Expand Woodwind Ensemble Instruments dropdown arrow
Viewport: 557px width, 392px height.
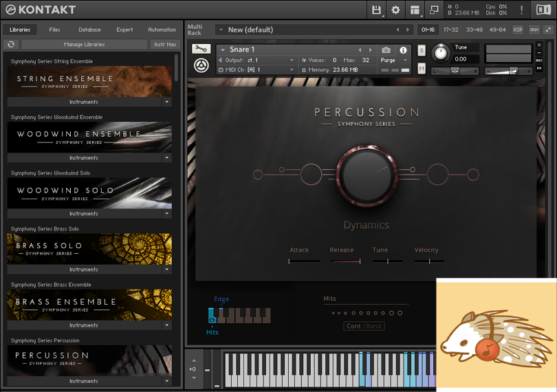point(167,157)
